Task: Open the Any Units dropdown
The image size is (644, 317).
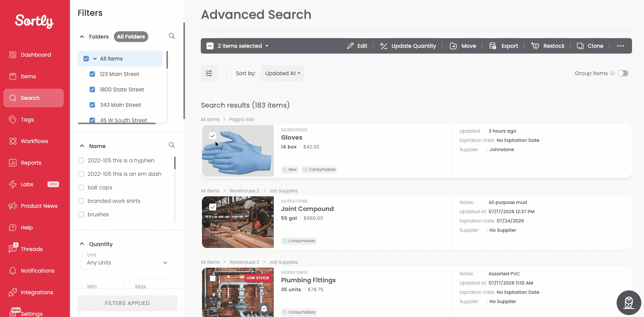Action: 127,263
